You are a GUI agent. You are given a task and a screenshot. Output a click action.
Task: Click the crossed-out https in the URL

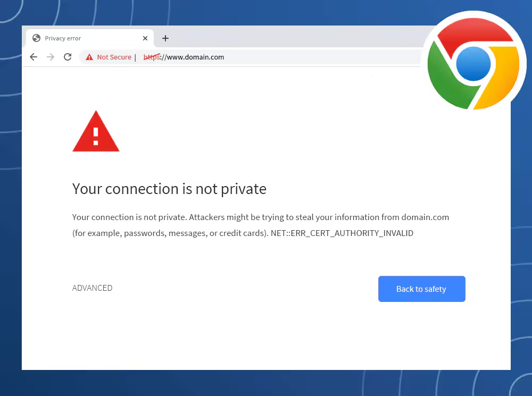tap(152, 57)
